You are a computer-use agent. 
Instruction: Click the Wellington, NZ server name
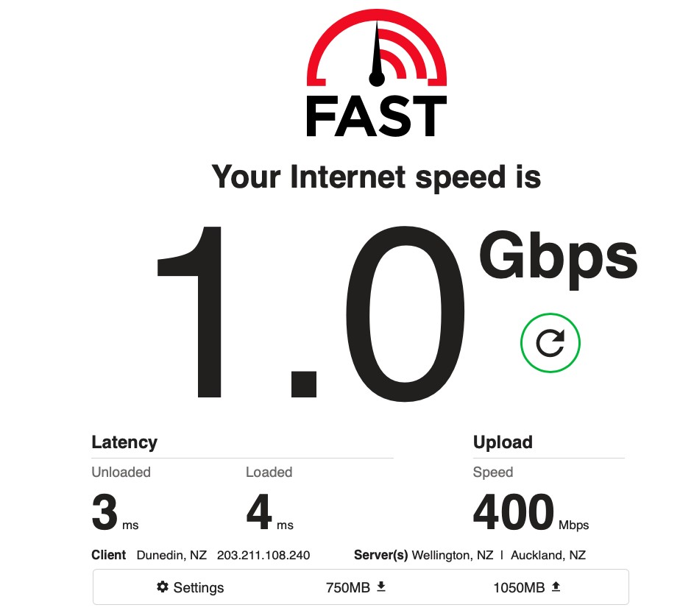click(453, 555)
